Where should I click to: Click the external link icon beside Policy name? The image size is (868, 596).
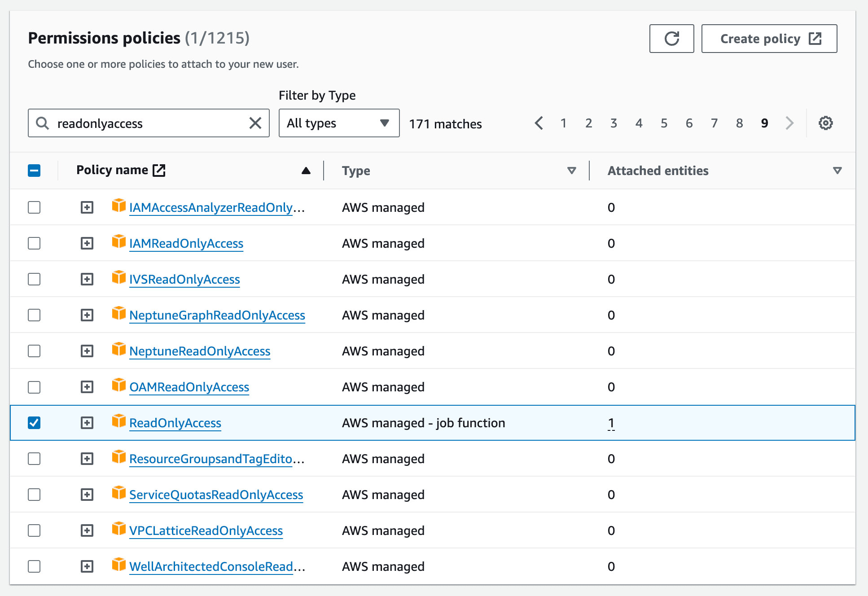coord(160,170)
